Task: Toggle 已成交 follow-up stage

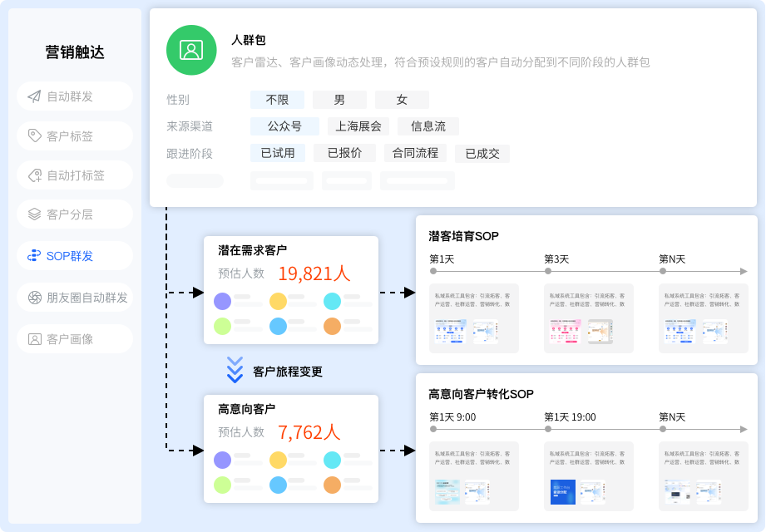Action: click(x=482, y=154)
